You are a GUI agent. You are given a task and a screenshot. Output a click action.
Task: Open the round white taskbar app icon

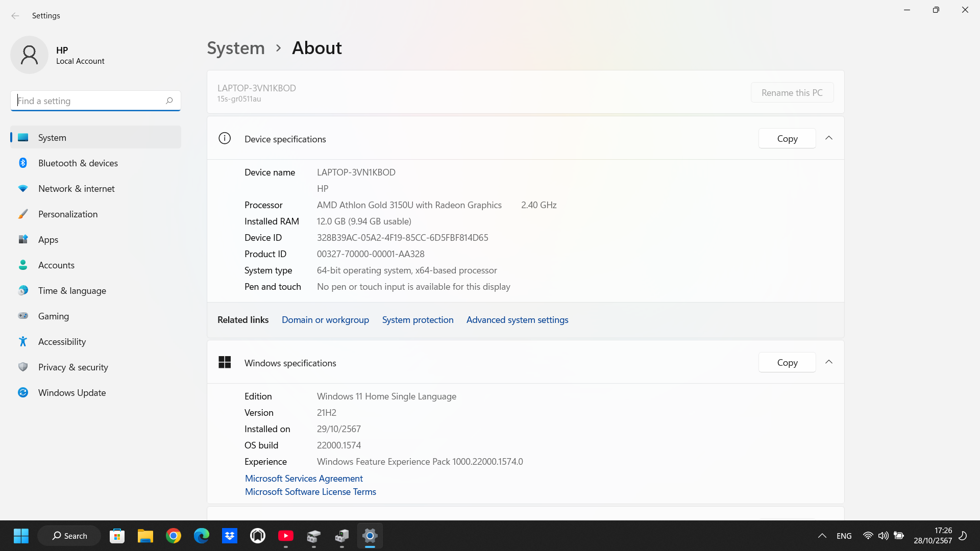click(258, 536)
